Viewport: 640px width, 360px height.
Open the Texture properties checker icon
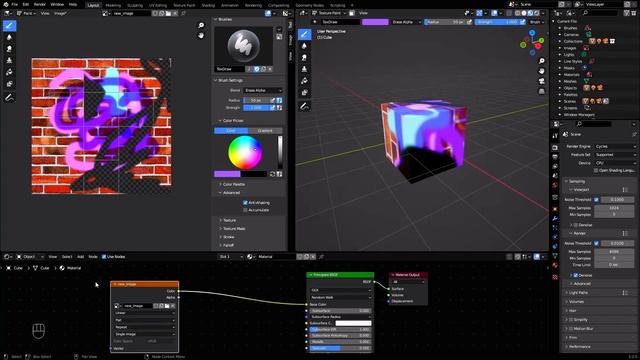555,277
